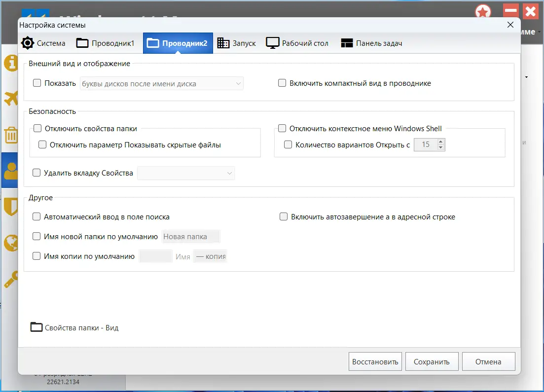Screen dimensions: 544x392
Task: Close the main window with the red X
Action: pos(531,11)
